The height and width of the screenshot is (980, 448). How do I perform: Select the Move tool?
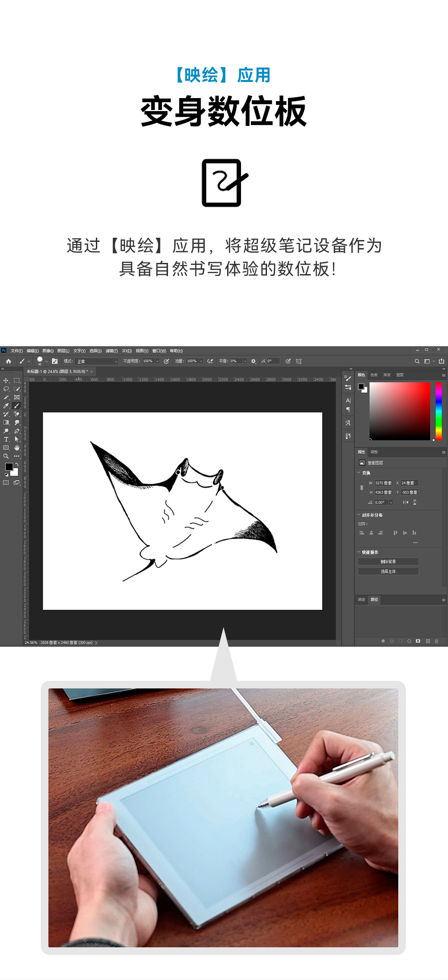[6, 380]
